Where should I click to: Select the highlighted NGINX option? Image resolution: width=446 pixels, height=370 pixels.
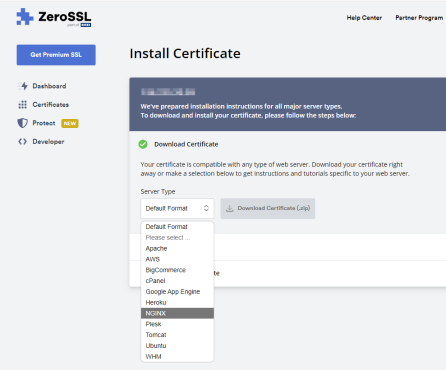(x=177, y=313)
